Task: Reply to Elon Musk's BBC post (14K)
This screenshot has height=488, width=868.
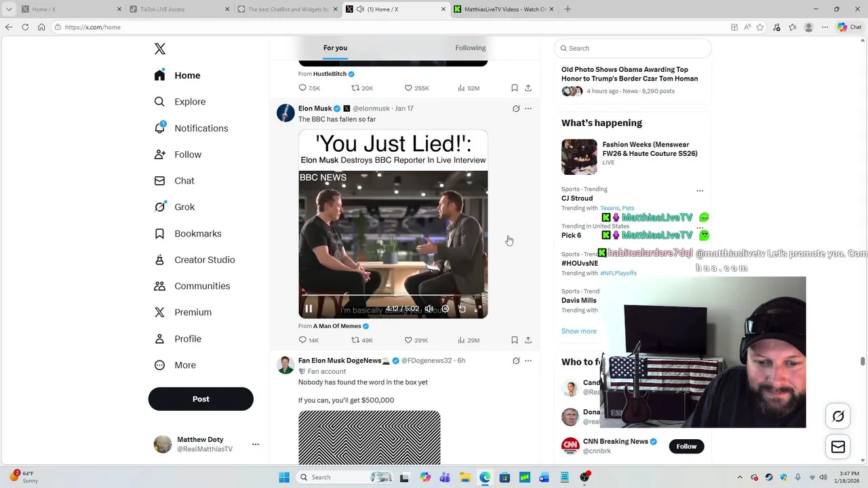Action: [309, 340]
